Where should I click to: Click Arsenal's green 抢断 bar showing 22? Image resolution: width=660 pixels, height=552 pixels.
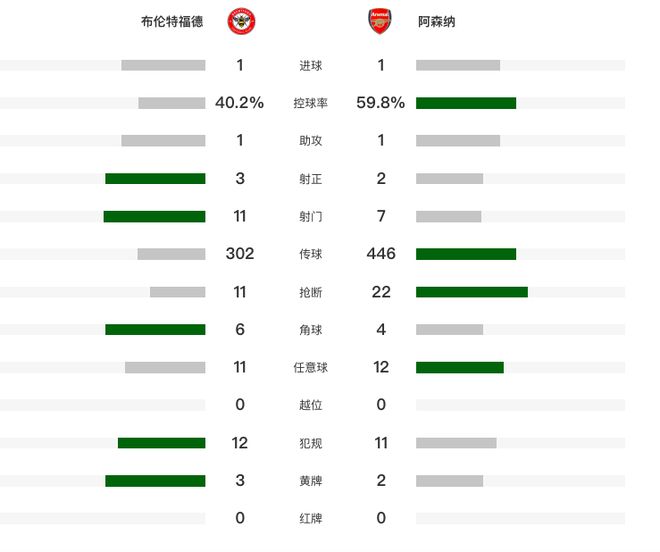pos(472,292)
